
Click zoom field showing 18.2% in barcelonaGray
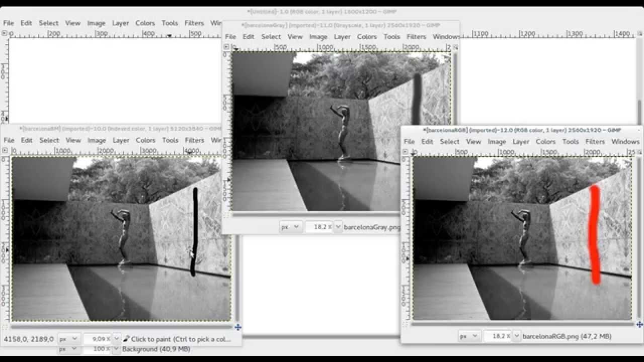[x=319, y=227]
